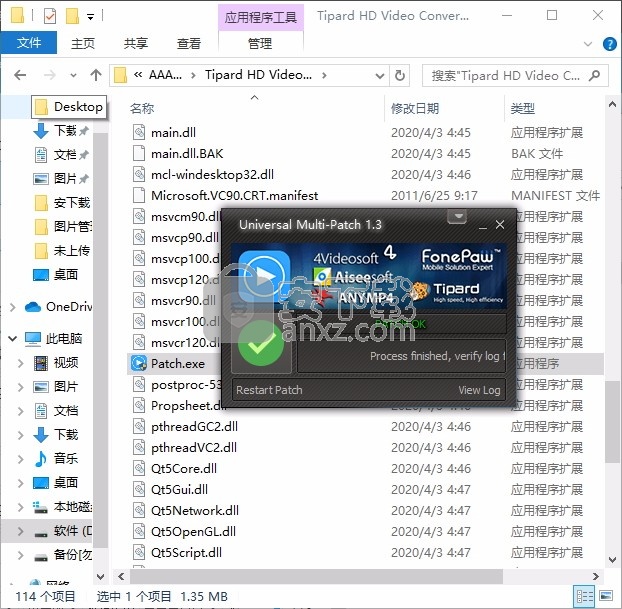Select Qt5OpenGL.dll file
This screenshot has height=609, width=622.
[x=193, y=532]
